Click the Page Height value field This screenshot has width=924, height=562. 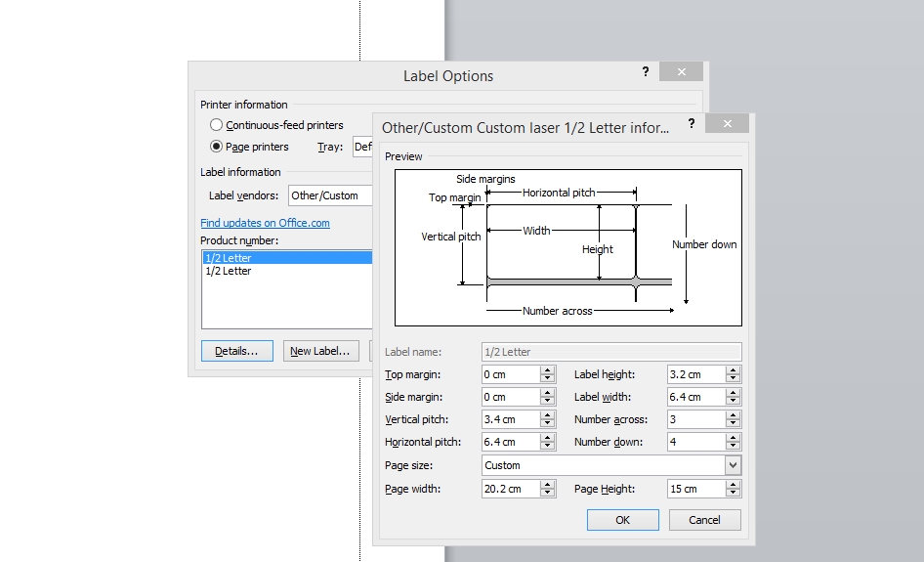pos(696,489)
